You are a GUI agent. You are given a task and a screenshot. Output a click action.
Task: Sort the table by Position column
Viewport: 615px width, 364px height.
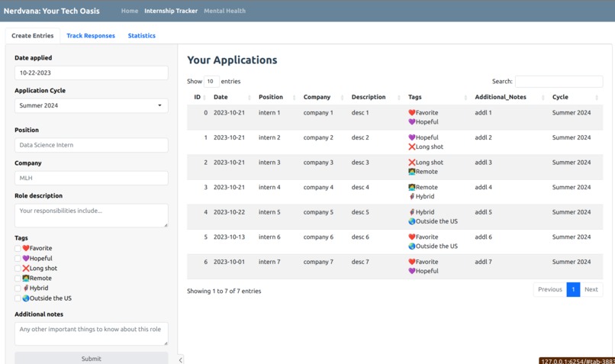(x=276, y=97)
